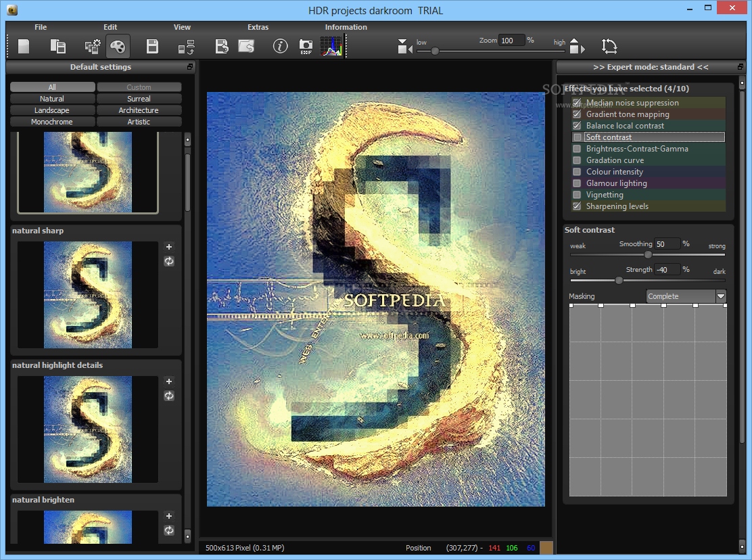Click the zoom in icon beside high

[x=577, y=47]
